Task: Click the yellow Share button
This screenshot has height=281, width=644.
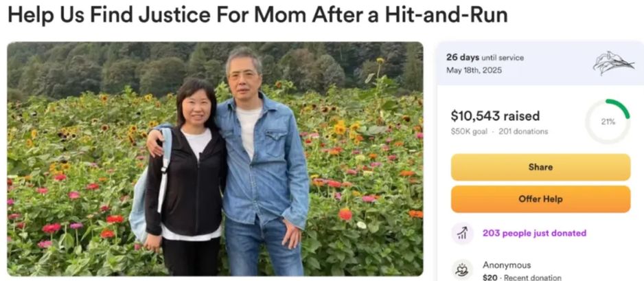Action: coord(540,167)
